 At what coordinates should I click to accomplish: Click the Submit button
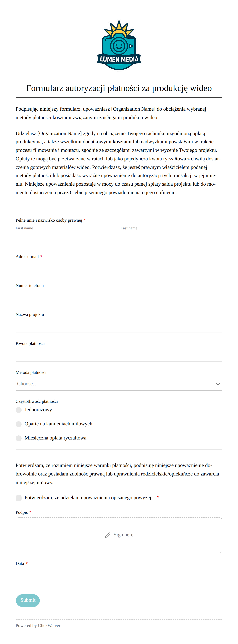pyautogui.click(x=28, y=600)
